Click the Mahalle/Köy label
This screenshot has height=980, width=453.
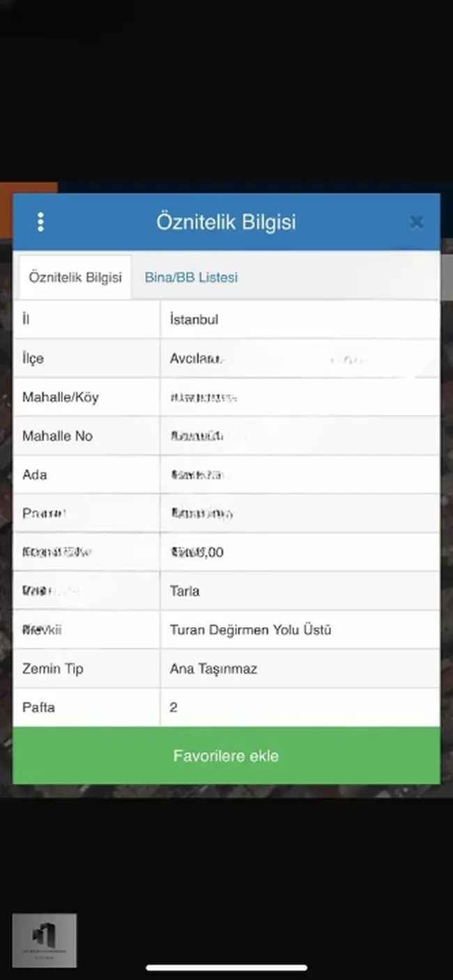click(61, 398)
